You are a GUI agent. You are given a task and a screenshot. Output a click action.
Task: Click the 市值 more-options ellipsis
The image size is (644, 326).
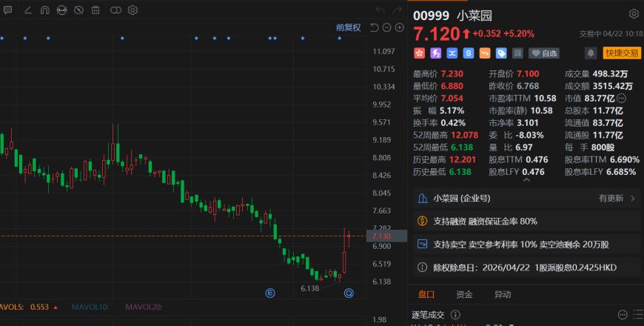coord(621,99)
